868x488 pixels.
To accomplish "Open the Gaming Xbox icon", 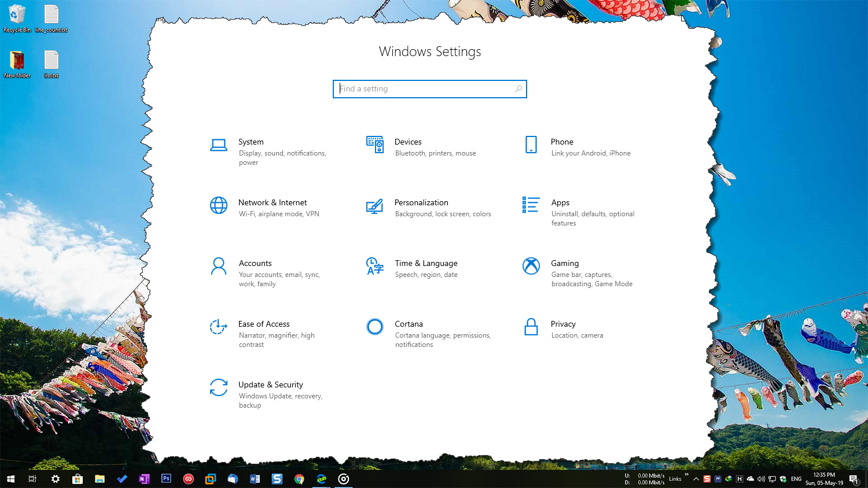I will click(x=531, y=266).
